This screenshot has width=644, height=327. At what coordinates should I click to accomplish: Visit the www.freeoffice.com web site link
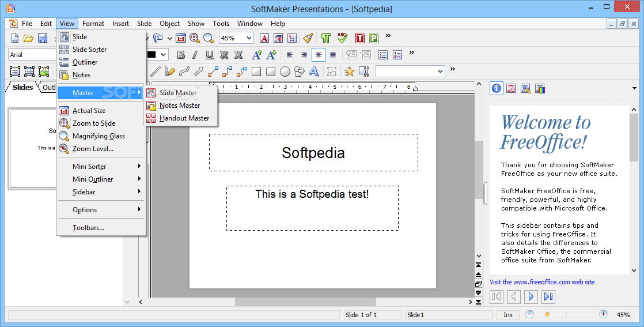pyautogui.click(x=542, y=282)
